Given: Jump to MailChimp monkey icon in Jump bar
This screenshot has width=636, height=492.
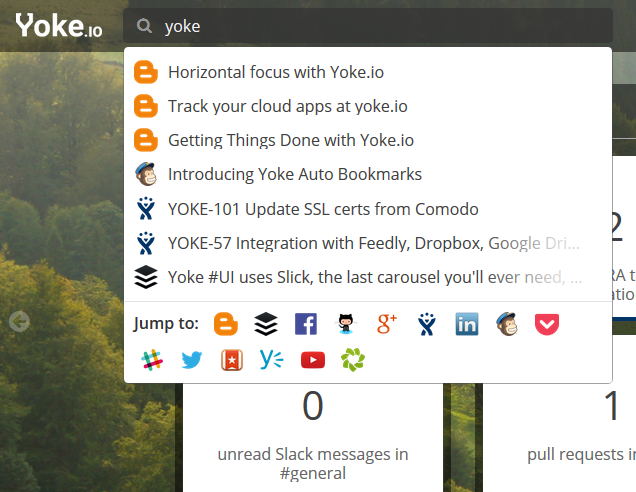Looking at the screenshot, I should click(x=507, y=324).
